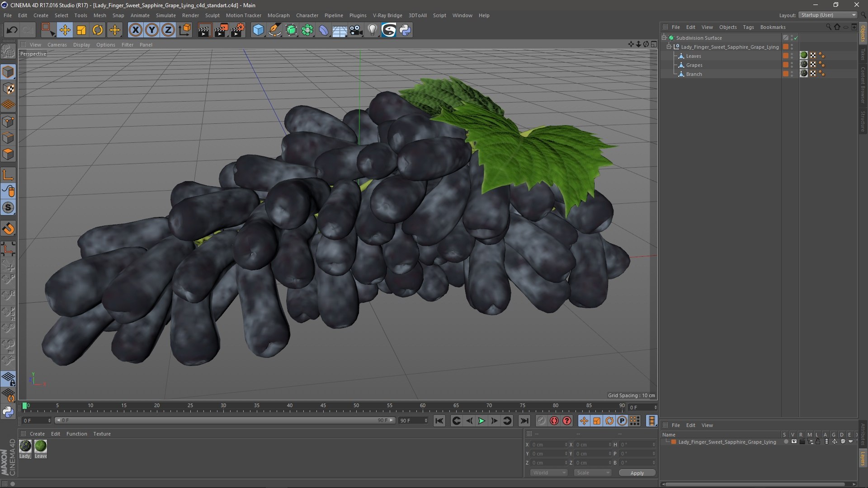
Task: Click the Undo arrow icon
Action: (x=12, y=30)
